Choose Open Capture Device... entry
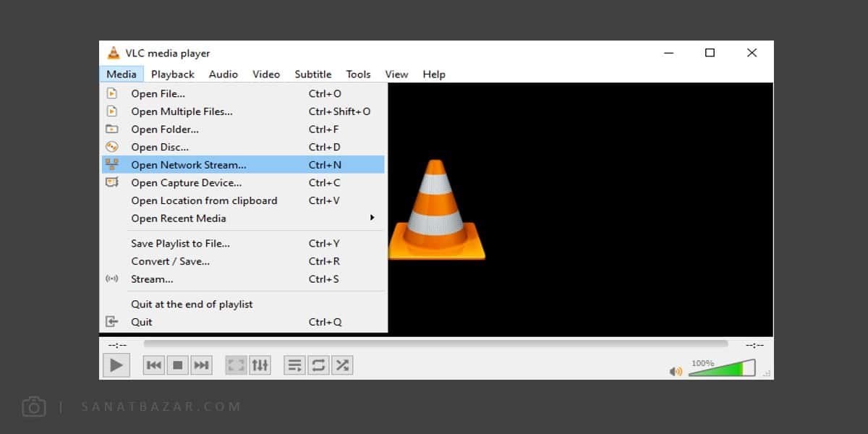Viewport: 868px width, 434px height. 243,183
